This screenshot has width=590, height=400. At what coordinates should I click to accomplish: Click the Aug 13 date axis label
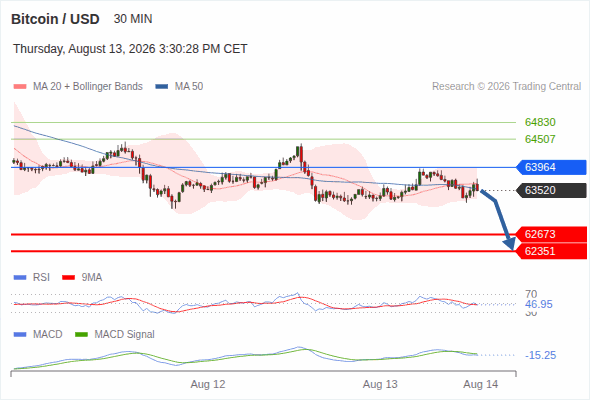click(380, 385)
